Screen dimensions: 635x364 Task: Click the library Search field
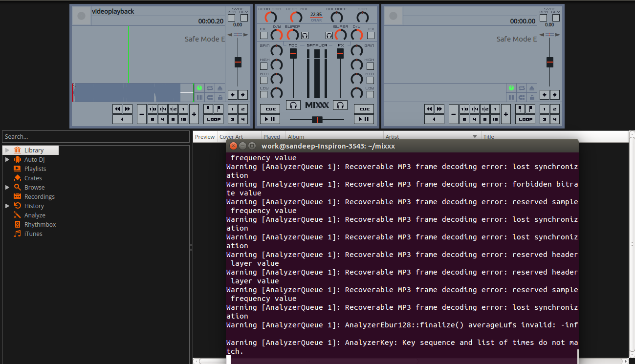click(96, 136)
